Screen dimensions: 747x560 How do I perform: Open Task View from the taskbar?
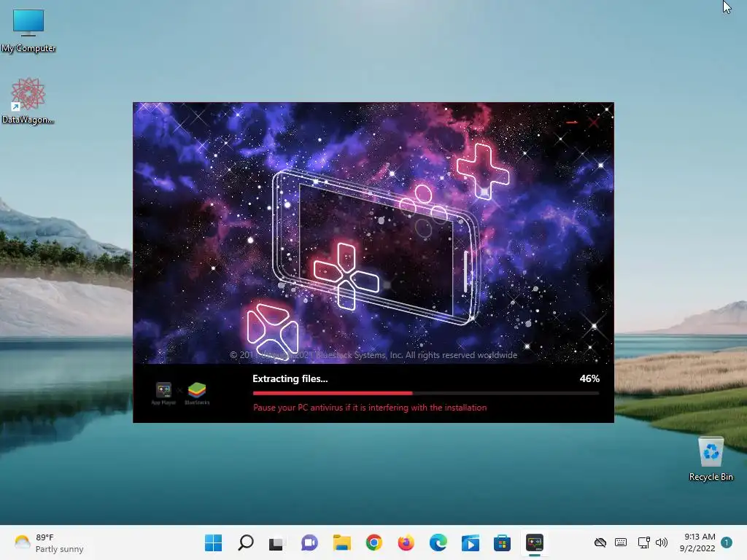coord(276,542)
